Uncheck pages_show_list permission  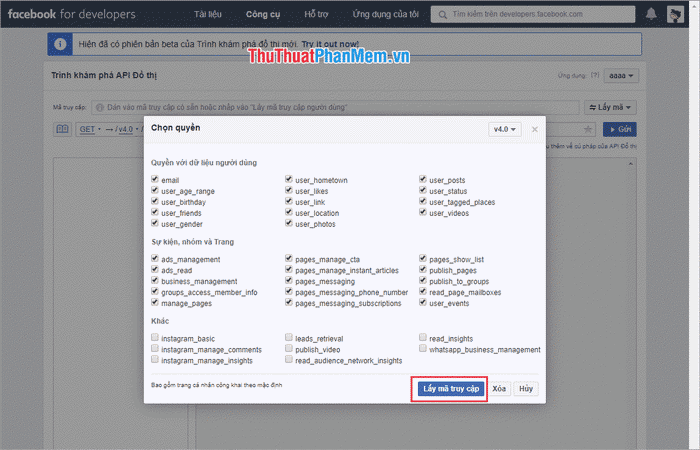tap(423, 258)
